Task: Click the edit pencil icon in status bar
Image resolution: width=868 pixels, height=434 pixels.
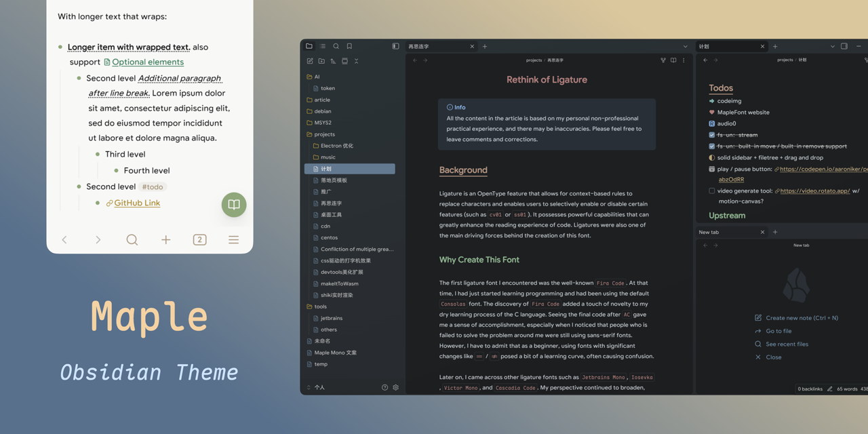Action: (x=830, y=389)
